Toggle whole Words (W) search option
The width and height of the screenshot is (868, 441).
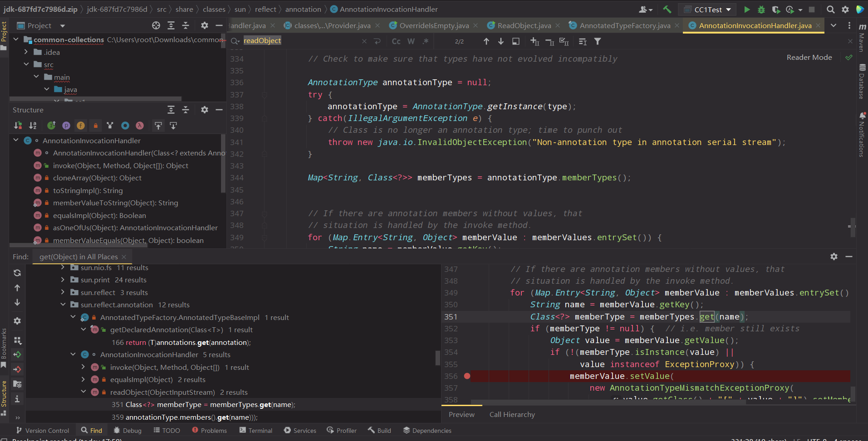point(411,41)
